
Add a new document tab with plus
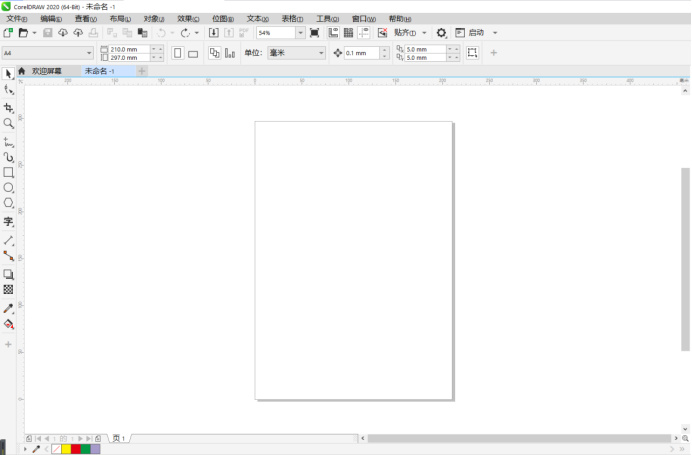tap(142, 71)
